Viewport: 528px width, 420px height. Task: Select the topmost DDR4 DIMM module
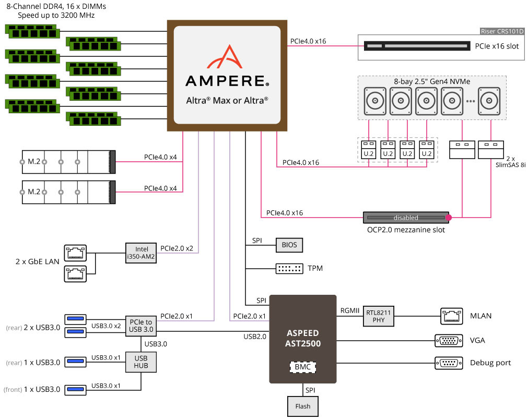click(x=32, y=31)
